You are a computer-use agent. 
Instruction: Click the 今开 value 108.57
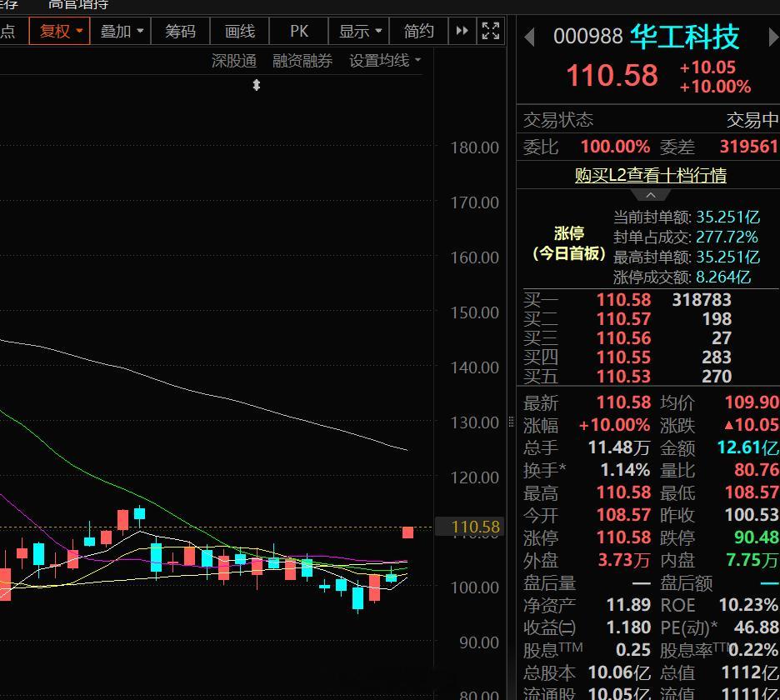pos(624,515)
